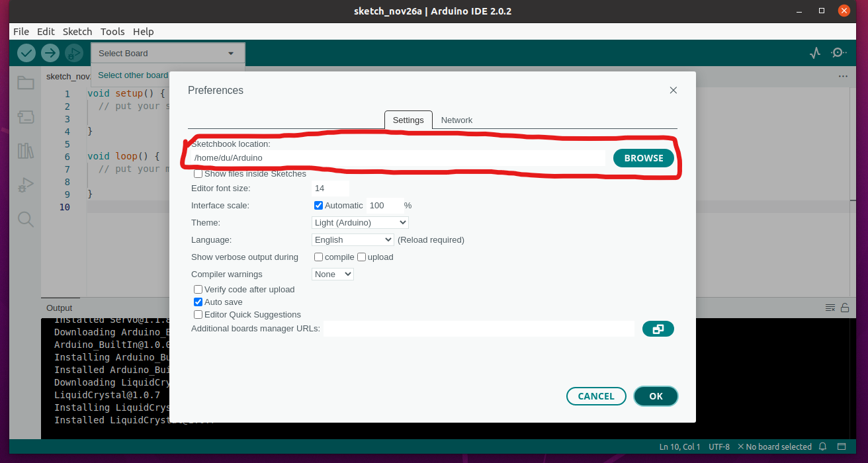This screenshot has height=463, width=868.
Task: Click the Editor font size field
Action: click(x=330, y=189)
